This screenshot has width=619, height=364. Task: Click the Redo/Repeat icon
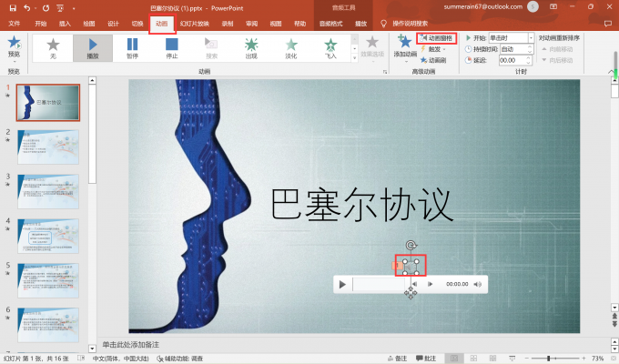(x=46, y=8)
